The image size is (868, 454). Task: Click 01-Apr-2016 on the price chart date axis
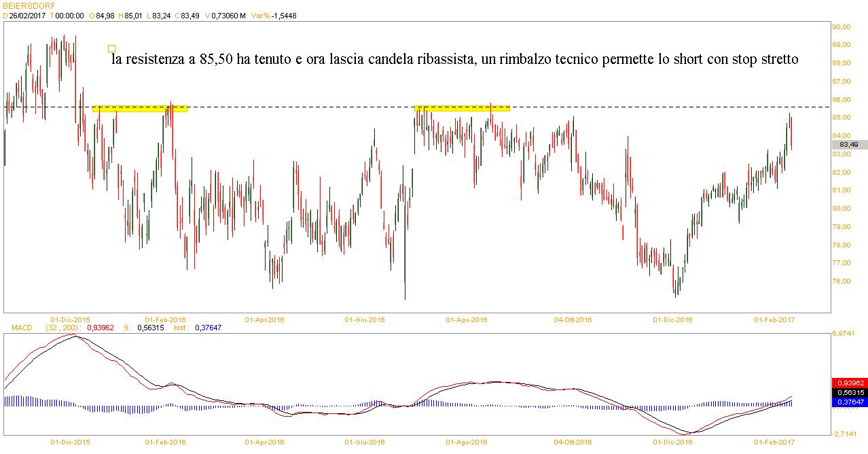point(264,319)
